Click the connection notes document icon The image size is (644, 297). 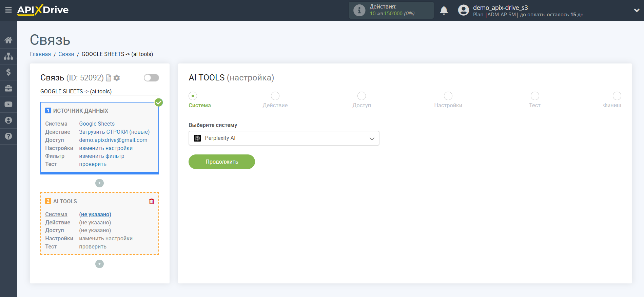(x=109, y=78)
